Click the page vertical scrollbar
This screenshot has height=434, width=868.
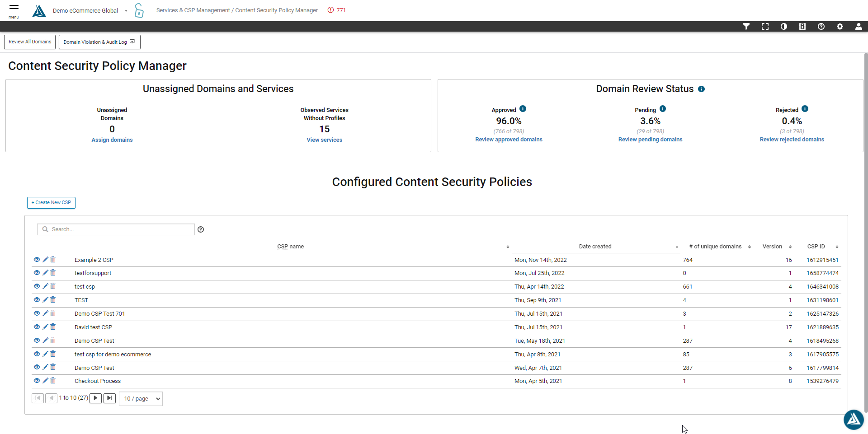coord(866,233)
